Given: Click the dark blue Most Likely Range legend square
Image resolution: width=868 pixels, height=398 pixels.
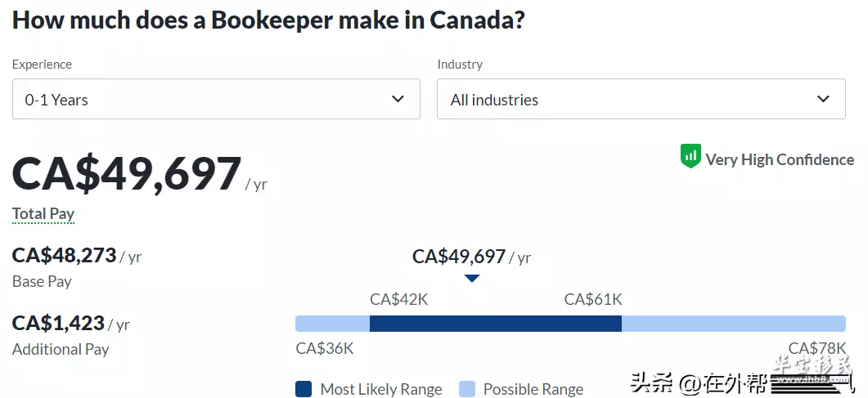Looking at the screenshot, I should (304, 389).
